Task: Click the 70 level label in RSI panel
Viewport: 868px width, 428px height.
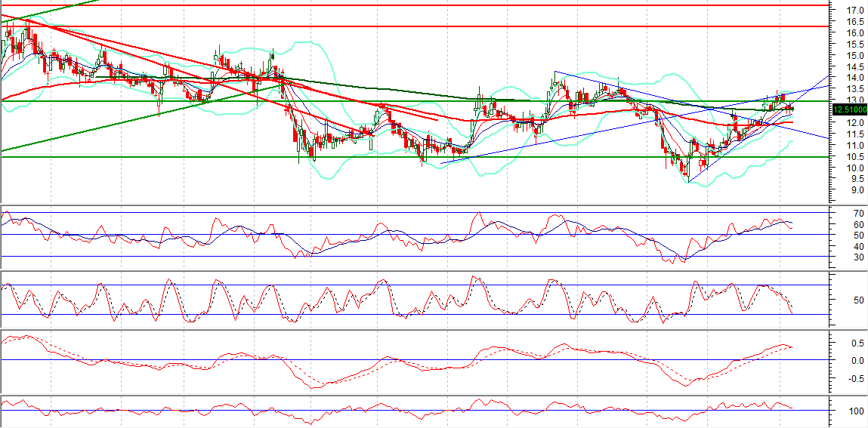Action: pyautogui.click(x=859, y=214)
